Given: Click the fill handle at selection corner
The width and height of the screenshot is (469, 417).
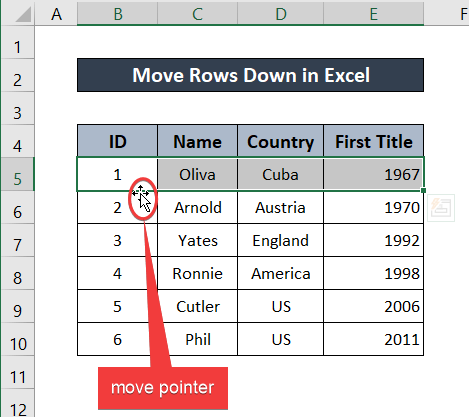Looking at the screenshot, I should pyautogui.click(x=423, y=190).
